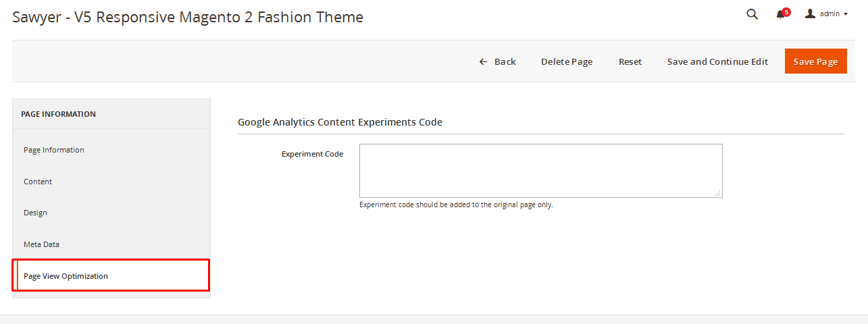
Task: Open the admin search magnifier icon
Action: click(x=752, y=14)
